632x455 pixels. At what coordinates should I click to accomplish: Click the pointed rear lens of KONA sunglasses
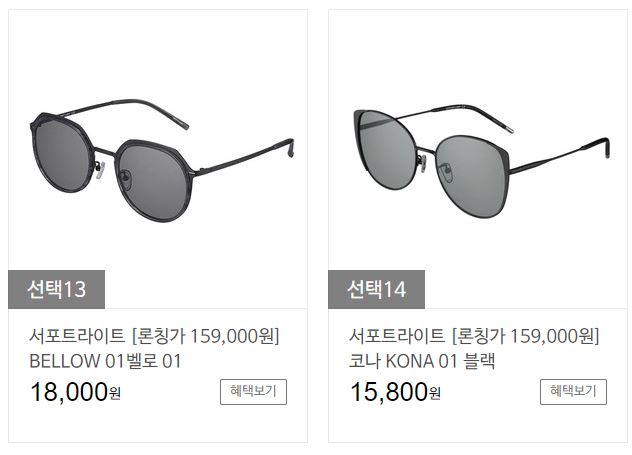point(383,150)
